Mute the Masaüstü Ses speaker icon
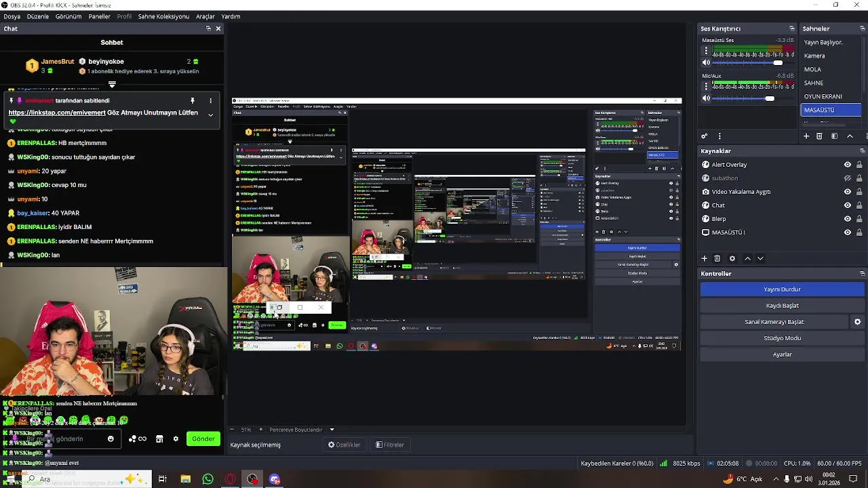 706,62
